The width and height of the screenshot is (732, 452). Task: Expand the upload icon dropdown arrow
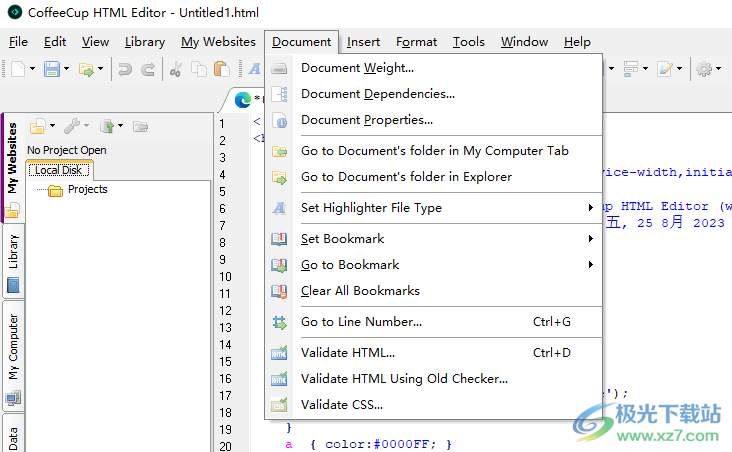point(120,126)
